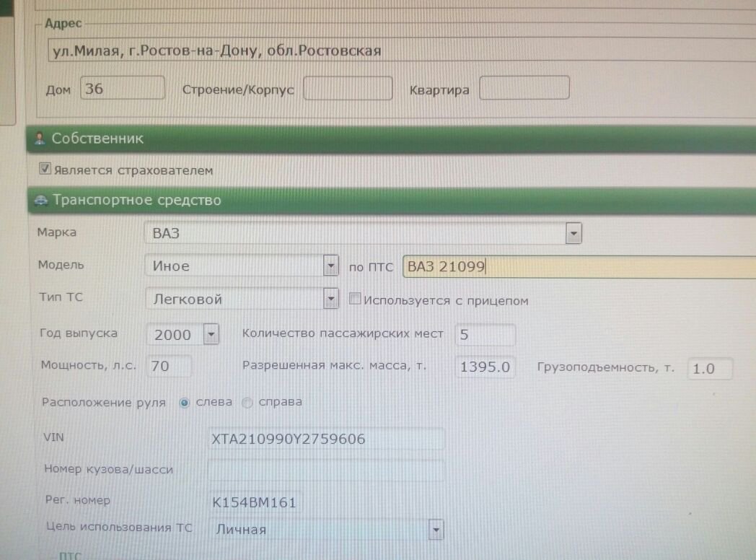
Task: Click the Адрес group label
Action: (63, 23)
